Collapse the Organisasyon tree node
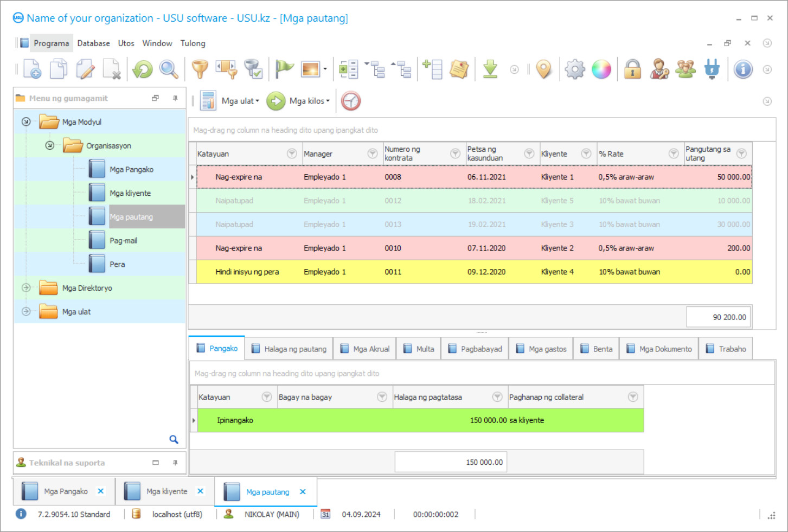Screen dimensions: 788x532 click(x=50, y=145)
